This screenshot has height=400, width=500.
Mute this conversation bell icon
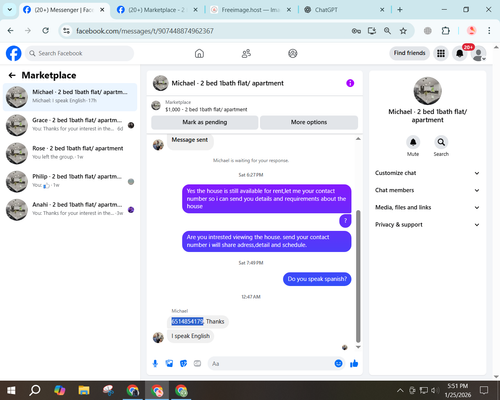(x=413, y=142)
